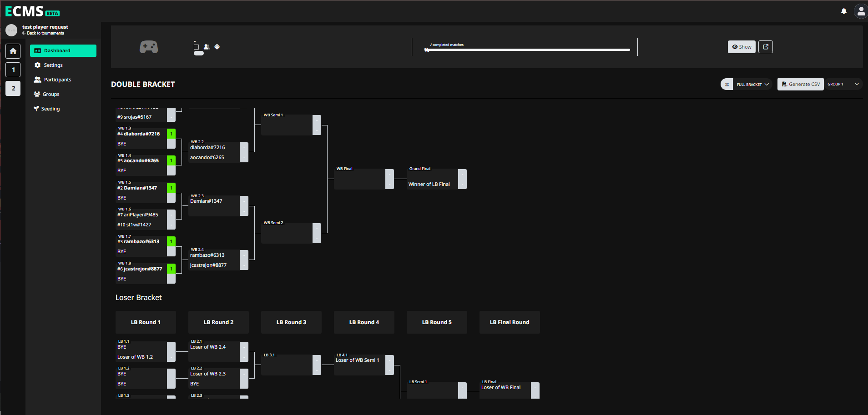Image resolution: width=868 pixels, height=415 pixels.
Task: Open the home icon in left rail
Action: (x=13, y=51)
